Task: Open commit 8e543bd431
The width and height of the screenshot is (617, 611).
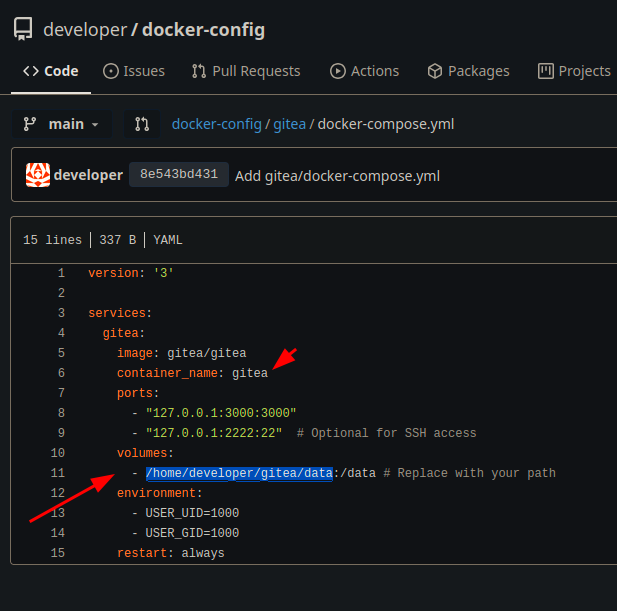Action: click(x=179, y=174)
